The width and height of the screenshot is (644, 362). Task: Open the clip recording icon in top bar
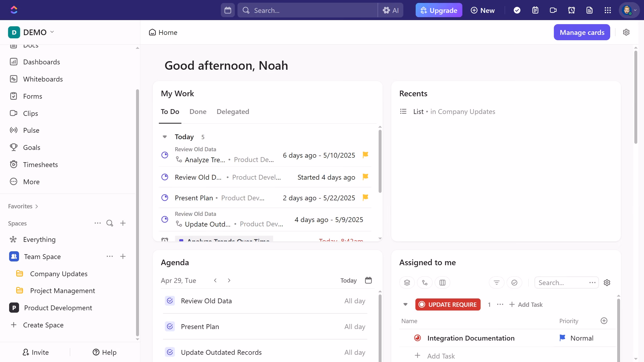tap(553, 10)
